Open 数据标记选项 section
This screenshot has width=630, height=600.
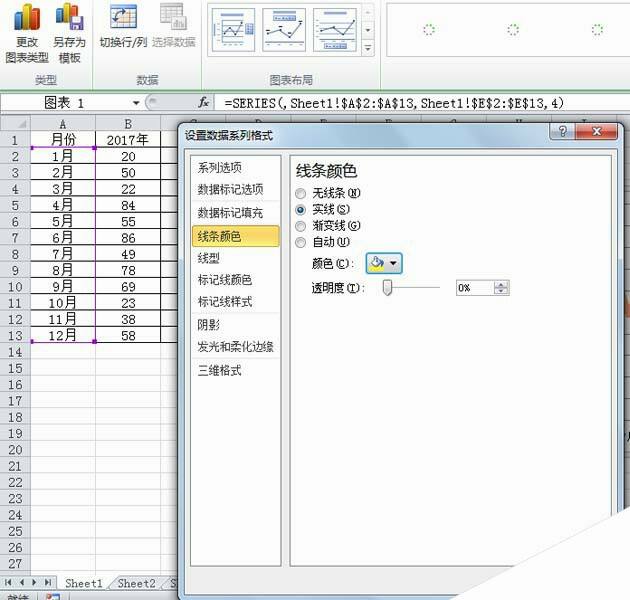pyautogui.click(x=235, y=189)
